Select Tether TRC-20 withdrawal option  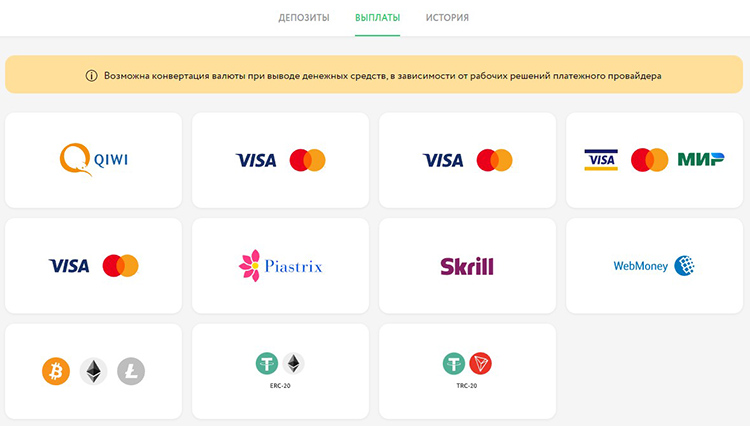(467, 371)
